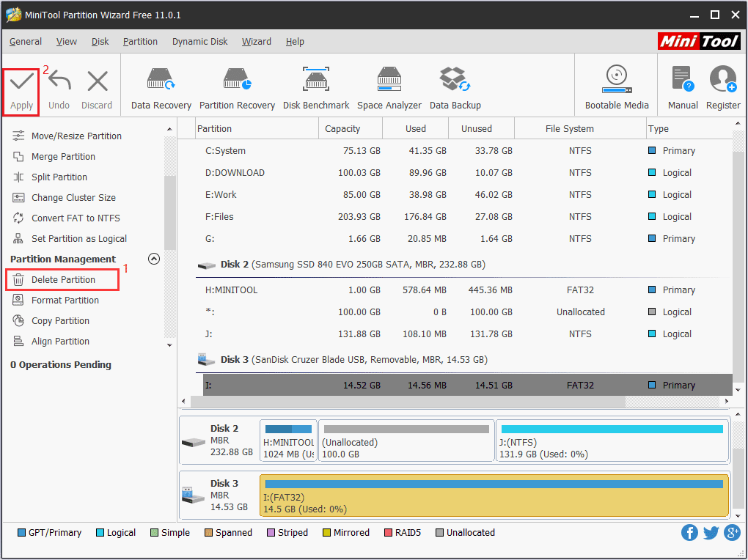Image resolution: width=748 pixels, height=560 pixels.
Task: Open the Wizard menu
Action: 256,42
